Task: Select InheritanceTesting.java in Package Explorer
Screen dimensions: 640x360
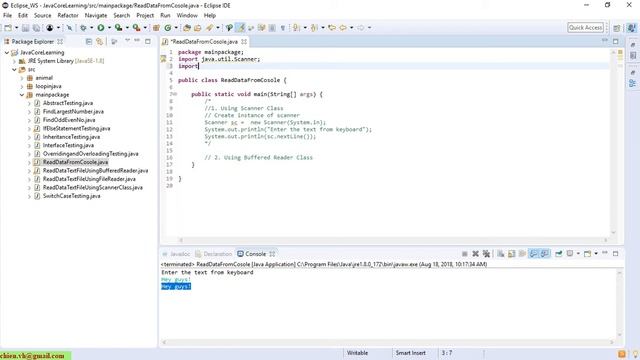Action: point(71,137)
